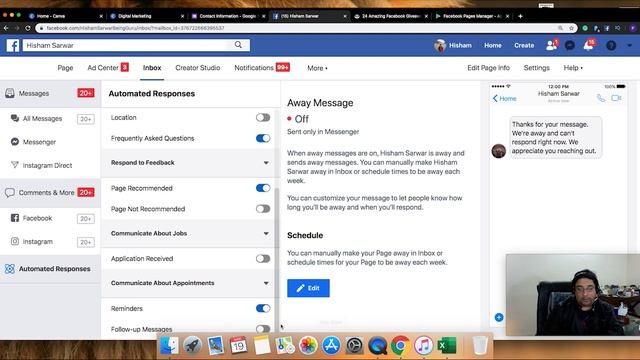Open System Preferences from the dock

pyautogui.click(x=354, y=346)
